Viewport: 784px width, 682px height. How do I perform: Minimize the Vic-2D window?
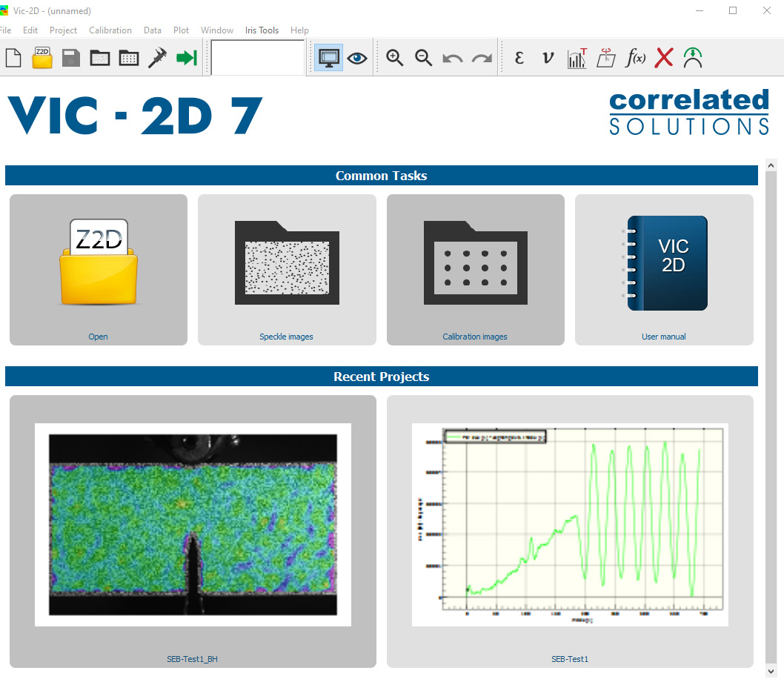tap(700, 10)
